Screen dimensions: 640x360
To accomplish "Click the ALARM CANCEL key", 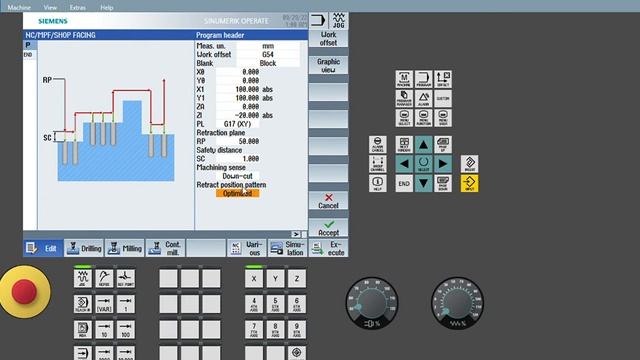I will click(378, 144).
